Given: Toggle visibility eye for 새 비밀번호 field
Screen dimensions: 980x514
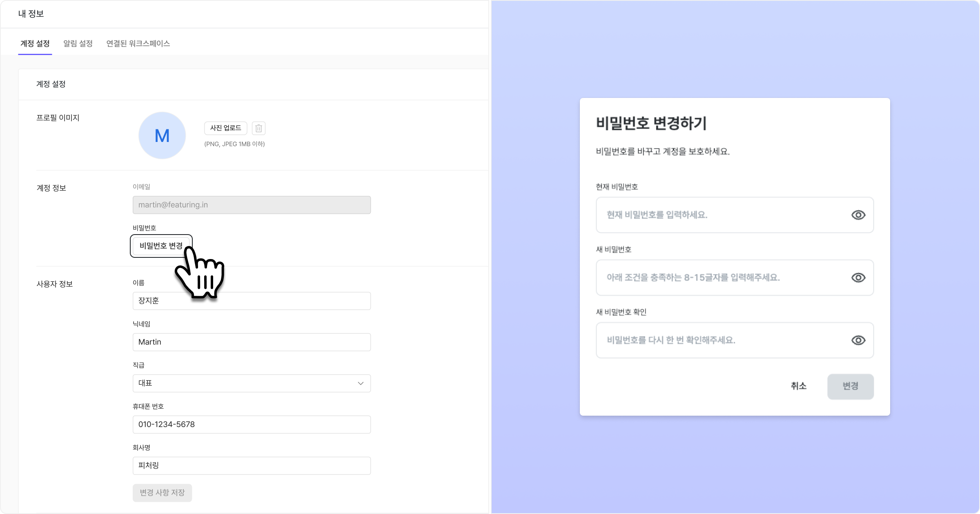Looking at the screenshot, I should pos(858,278).
